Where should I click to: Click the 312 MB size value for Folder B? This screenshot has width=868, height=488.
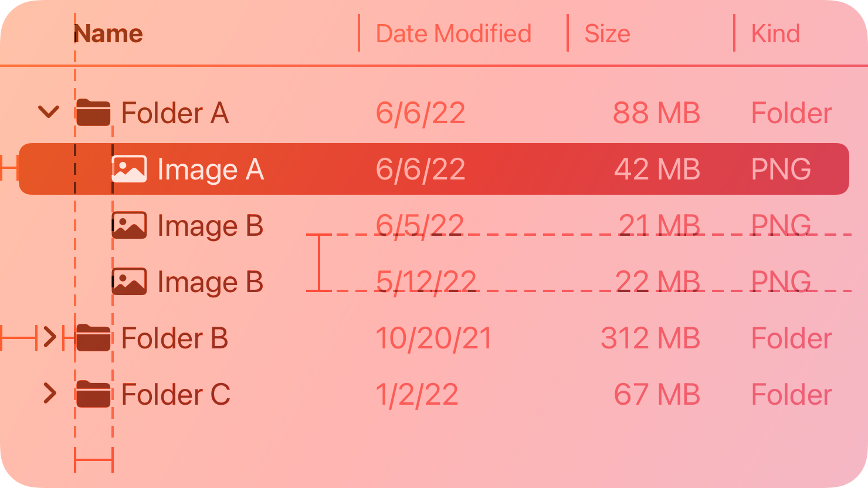650,338
